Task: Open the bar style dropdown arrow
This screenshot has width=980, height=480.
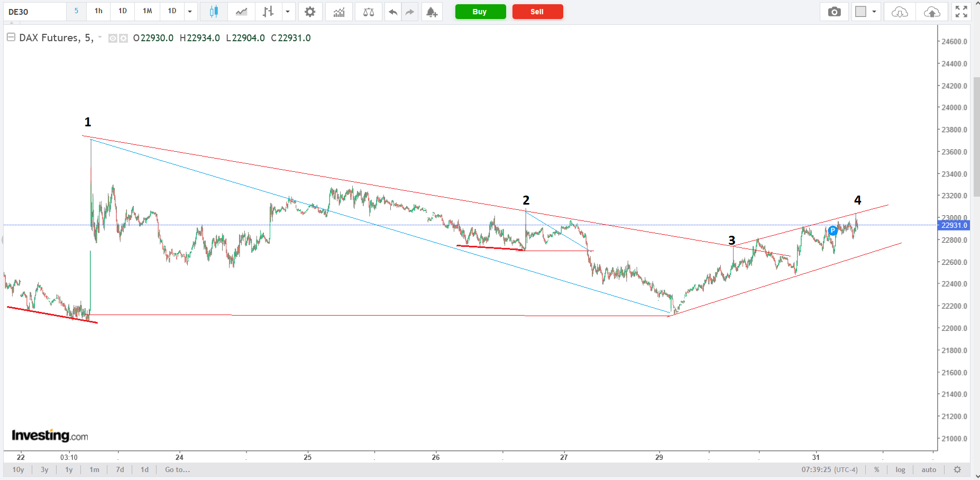Action: [288, 12]
